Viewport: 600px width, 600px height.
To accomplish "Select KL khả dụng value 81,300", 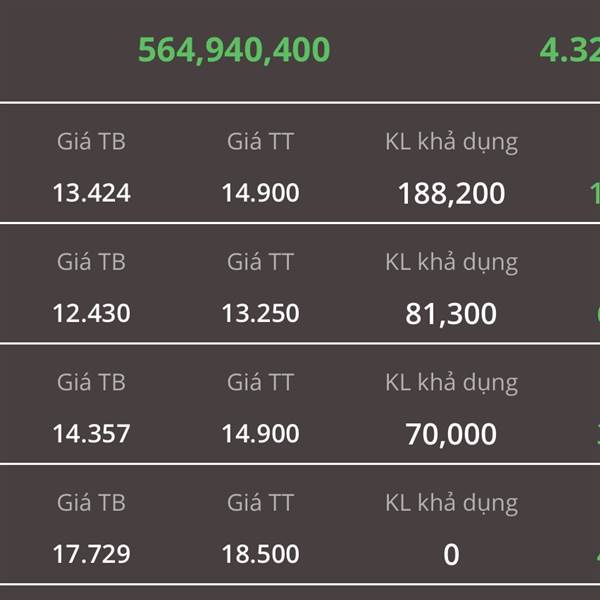I will pyautogui.click(x=451, y=314).
